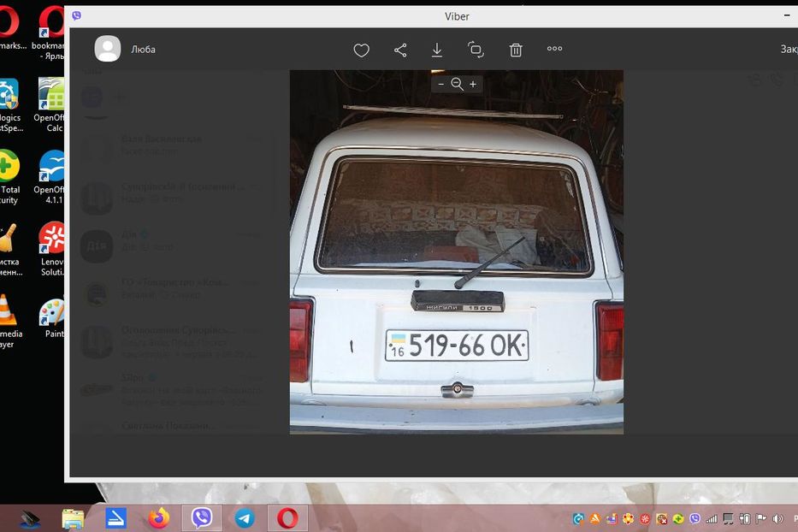Share the photo via share icon
This screenshot has width=798, height=532.
(x=400, y=50)
